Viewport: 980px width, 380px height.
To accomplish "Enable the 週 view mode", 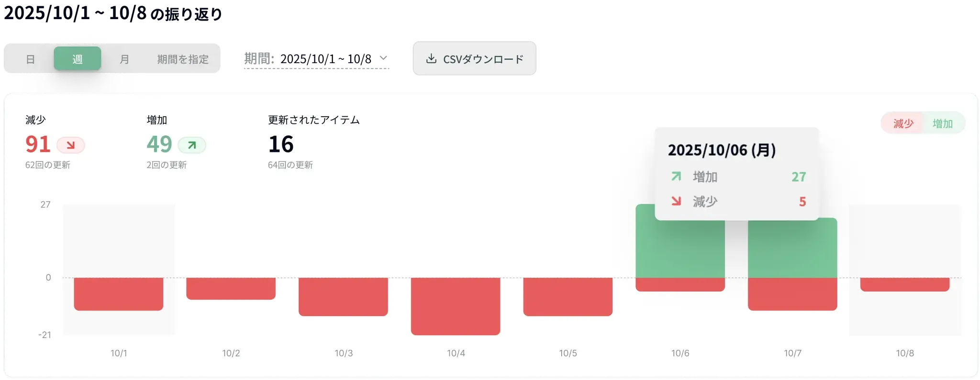I will 77,59.
